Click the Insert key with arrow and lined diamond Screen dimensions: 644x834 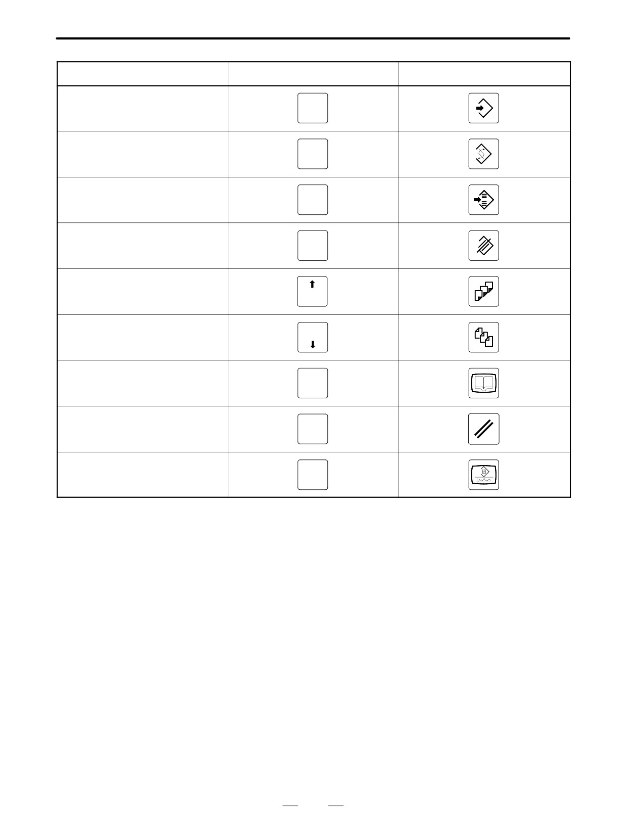483,200
